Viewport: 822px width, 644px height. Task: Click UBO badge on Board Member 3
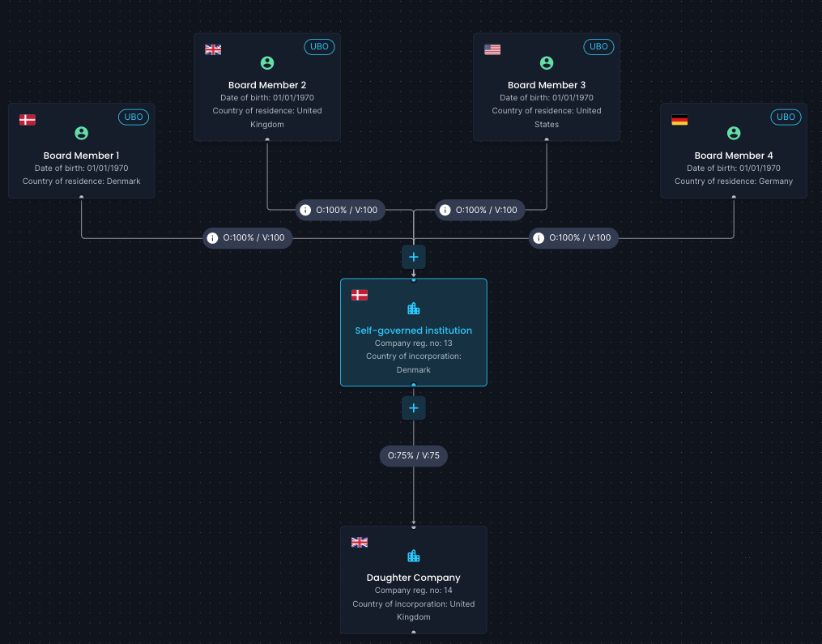pyautogui.click(x=598, y=47)
